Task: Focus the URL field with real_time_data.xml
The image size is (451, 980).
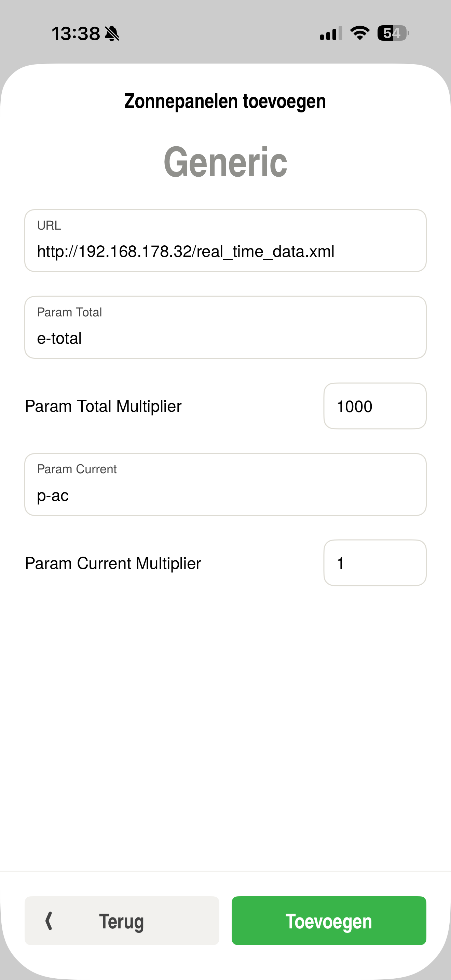Action: click(x=225, y=251)
